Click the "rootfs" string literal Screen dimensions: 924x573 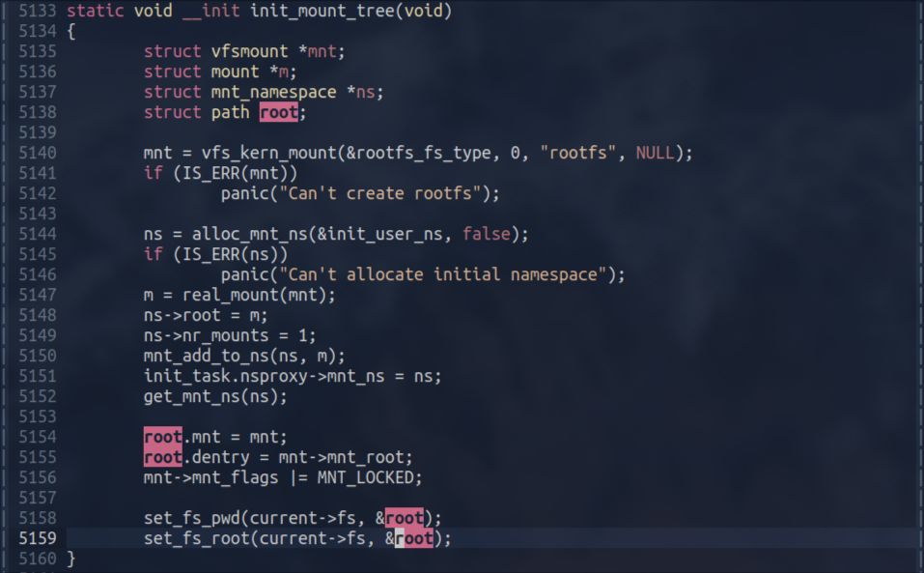577,153
